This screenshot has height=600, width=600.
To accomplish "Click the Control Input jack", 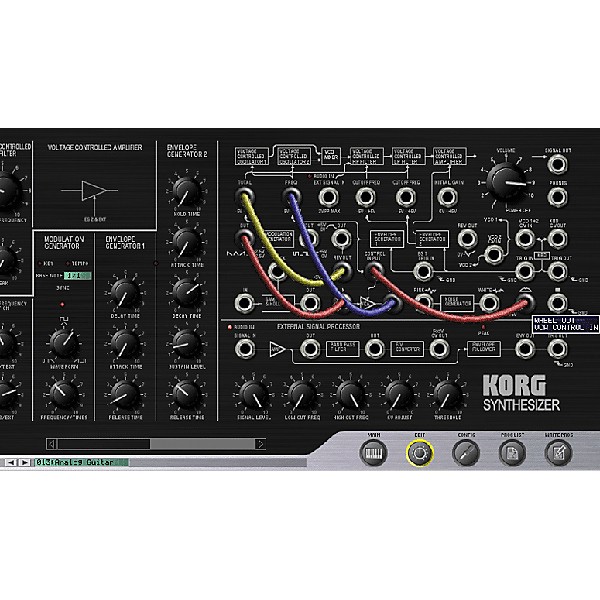I will point(373,272).
